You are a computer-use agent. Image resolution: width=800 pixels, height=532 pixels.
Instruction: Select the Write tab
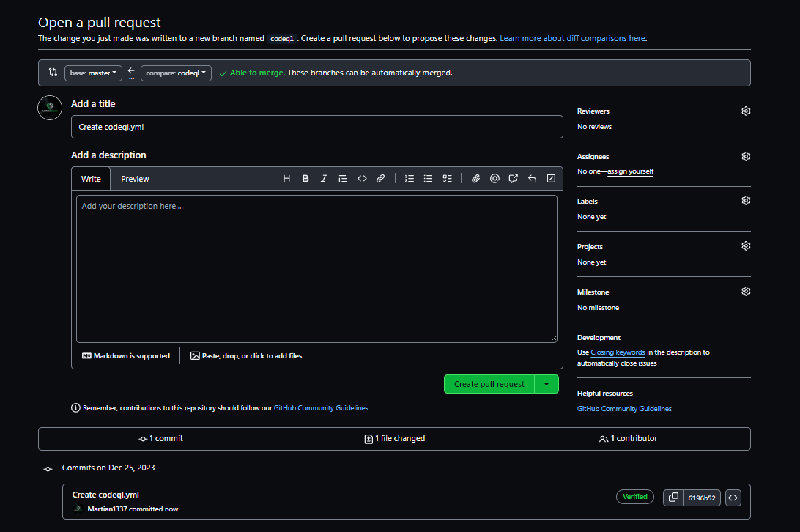[x=91, y=179]
